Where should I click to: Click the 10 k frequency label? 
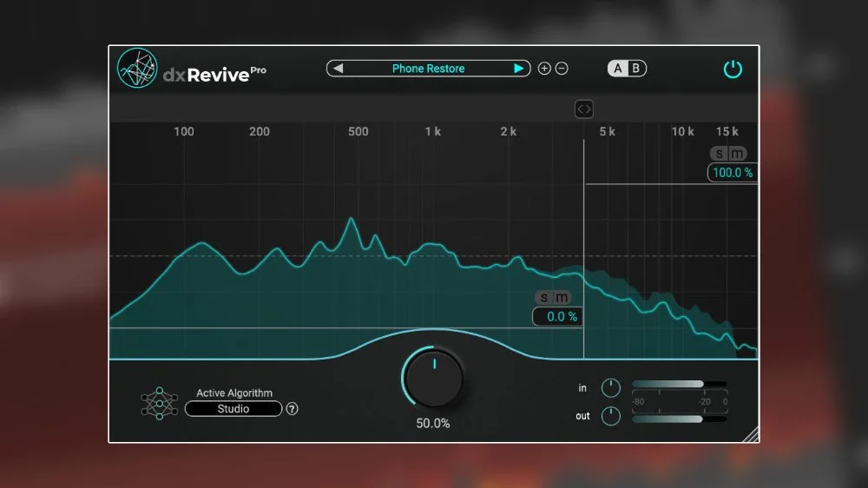pyautogui.click(x=682, y=131)
